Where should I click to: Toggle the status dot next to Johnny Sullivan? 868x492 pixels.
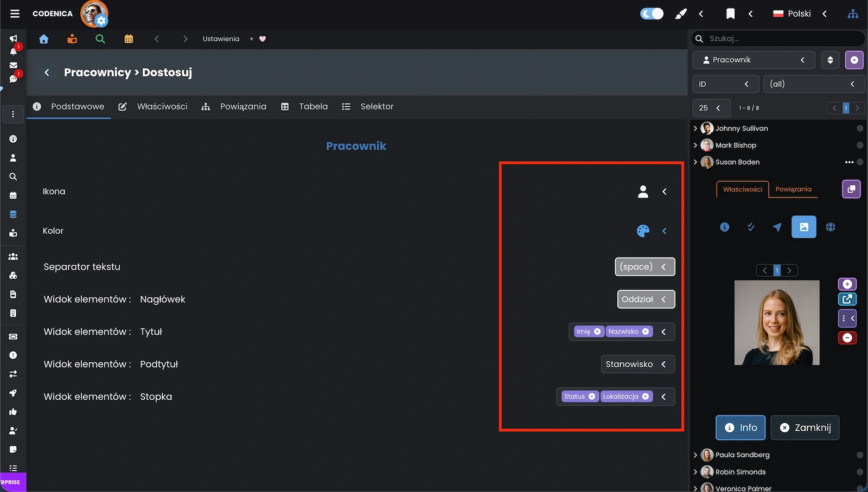tap(859, 129)
